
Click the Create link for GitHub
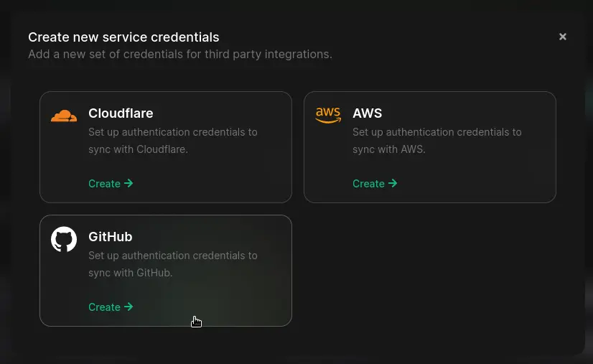click(105, 307)
